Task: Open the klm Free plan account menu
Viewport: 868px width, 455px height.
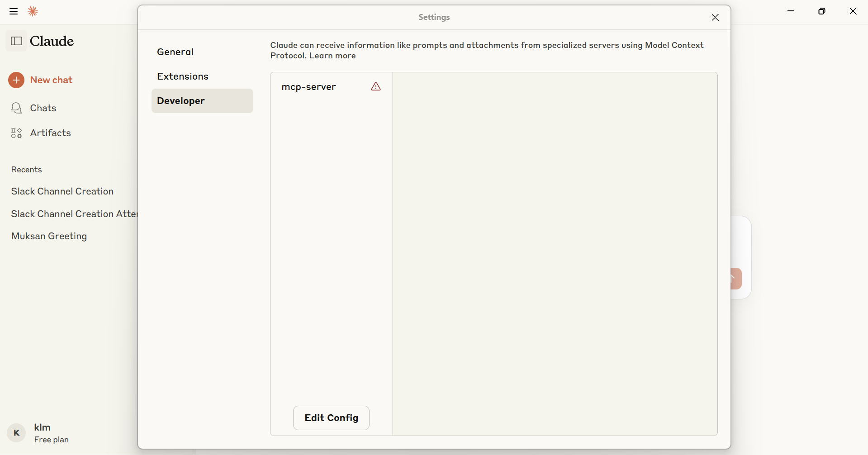Action: pyautogui.click(x=38, y=433)
